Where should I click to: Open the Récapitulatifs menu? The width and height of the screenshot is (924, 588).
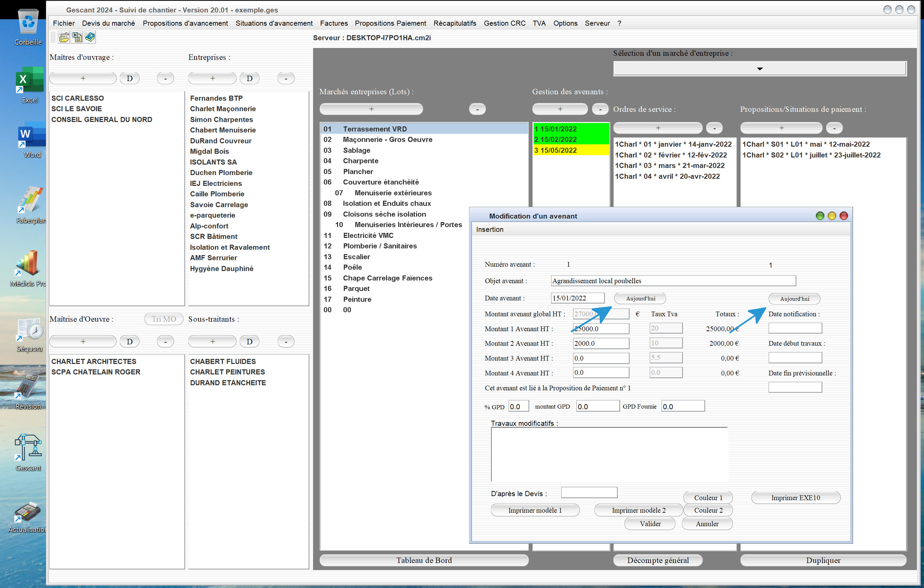455,23
